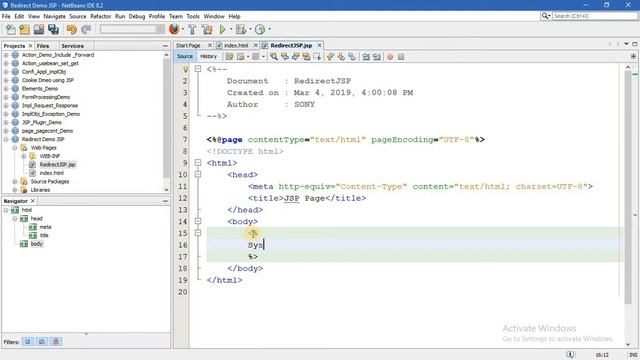This screenshot has width=640, height=360.
Task: Open the Debug Project dropdown arrow
Action: pos(250,29)
